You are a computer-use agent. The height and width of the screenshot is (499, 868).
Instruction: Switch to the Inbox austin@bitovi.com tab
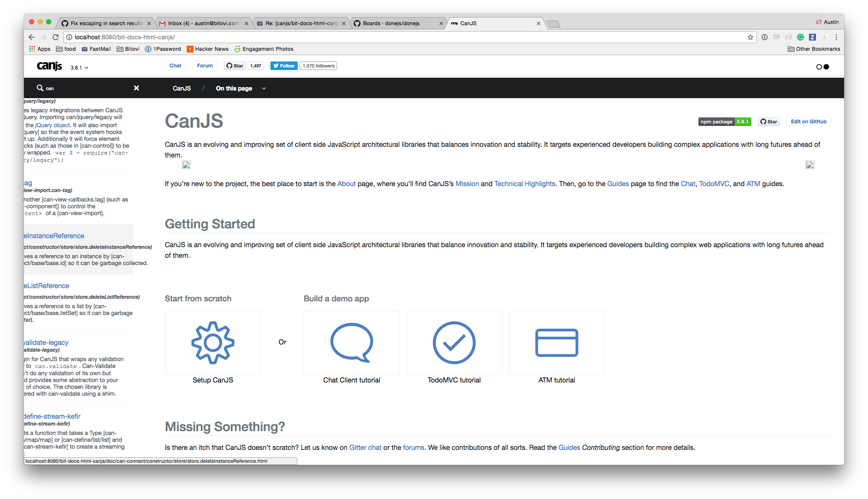tap(203, 23)
